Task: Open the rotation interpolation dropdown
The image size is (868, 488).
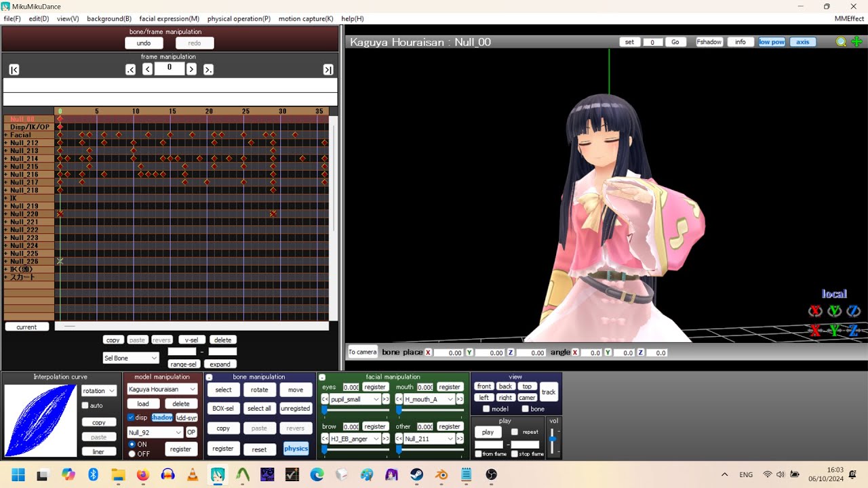Action: click(x=99, y=390)
